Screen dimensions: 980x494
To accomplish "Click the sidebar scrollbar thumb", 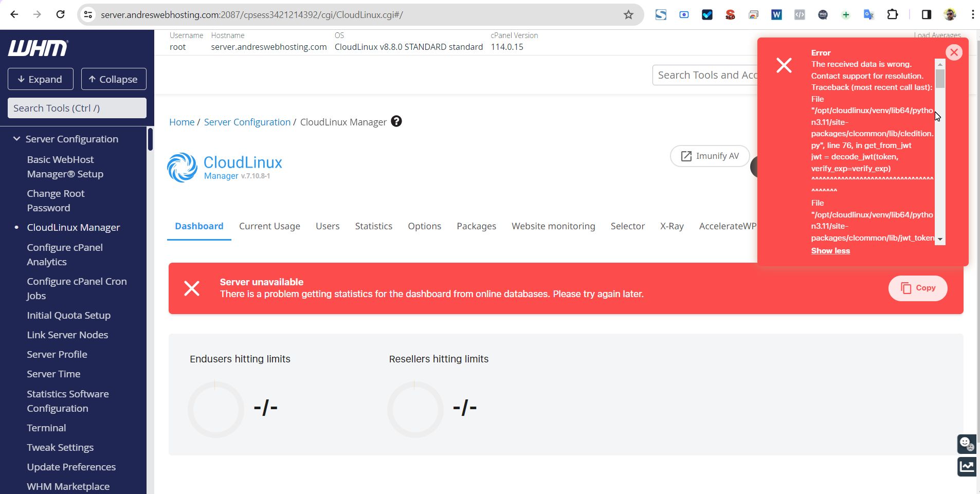I will pos(150,139).
